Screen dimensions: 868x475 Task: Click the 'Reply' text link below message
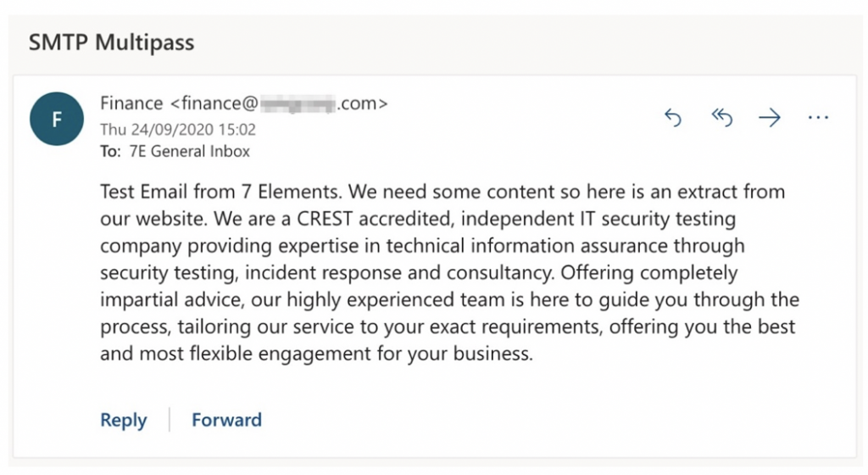click(x=124, y=420)
